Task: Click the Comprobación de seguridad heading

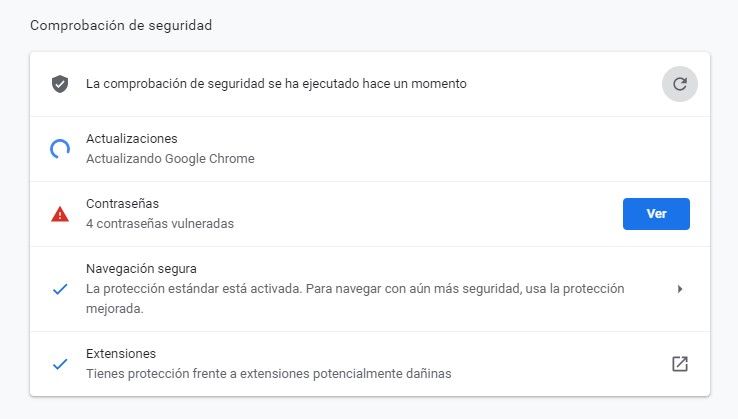Action: (x=121, y=25)
